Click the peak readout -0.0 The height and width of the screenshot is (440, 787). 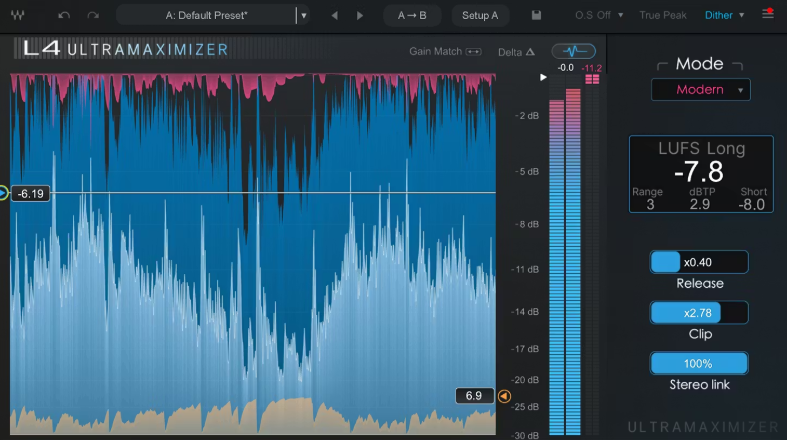coord(565,68)
